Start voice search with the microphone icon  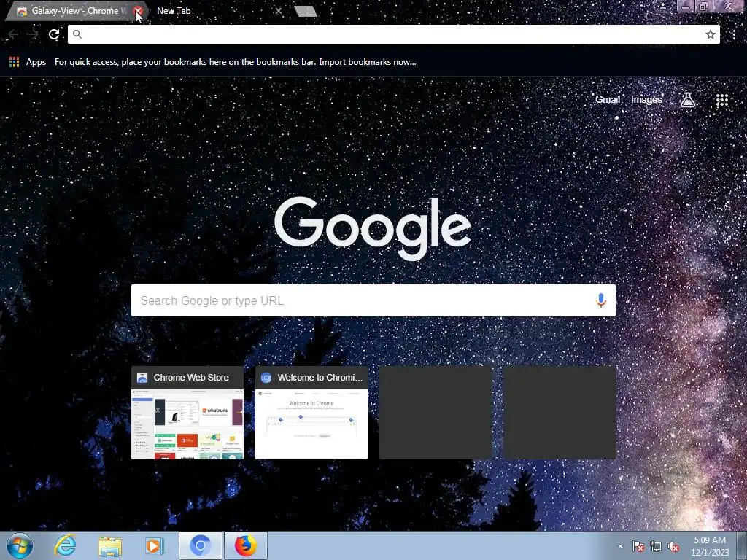click(x=601, y=300)
